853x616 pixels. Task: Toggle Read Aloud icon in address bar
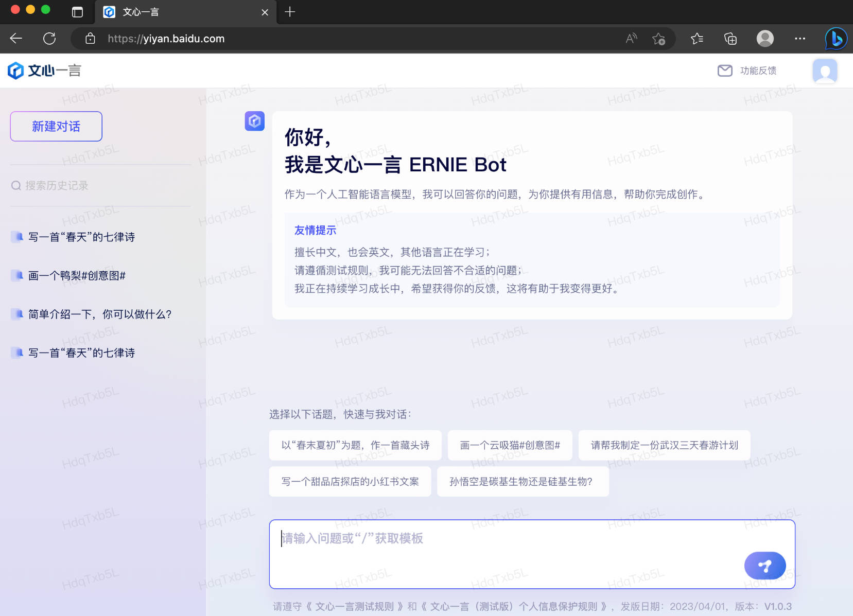click(631, 39)
